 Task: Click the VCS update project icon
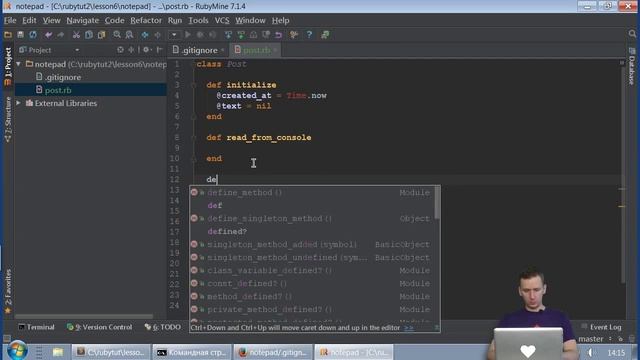pyautogui.click(x=228, y=35)
